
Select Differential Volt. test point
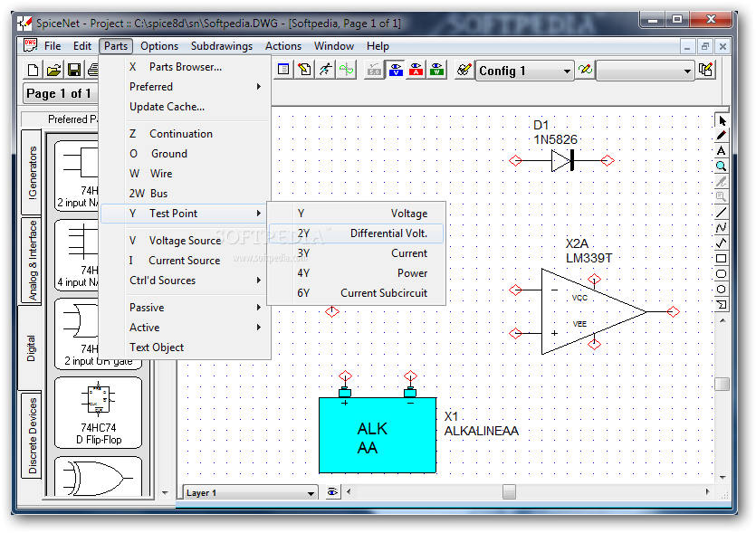tap(357, 233)
